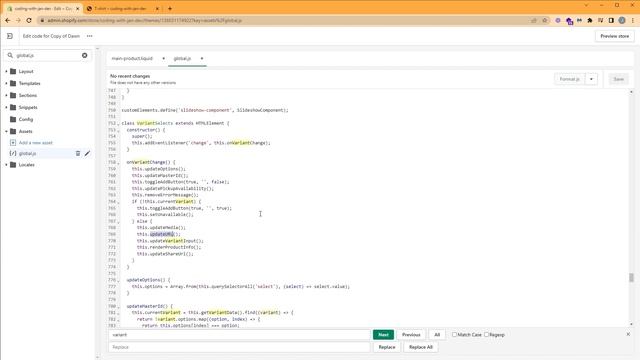
Task: Switch to main-product.liquid editor tab
Action: click(132, 58)
